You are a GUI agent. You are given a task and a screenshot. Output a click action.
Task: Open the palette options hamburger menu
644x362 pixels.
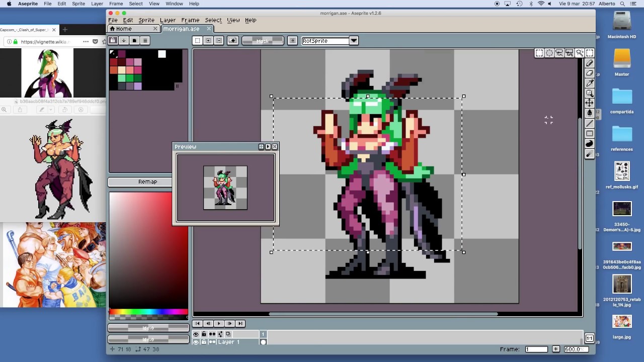tap(145, 41)
